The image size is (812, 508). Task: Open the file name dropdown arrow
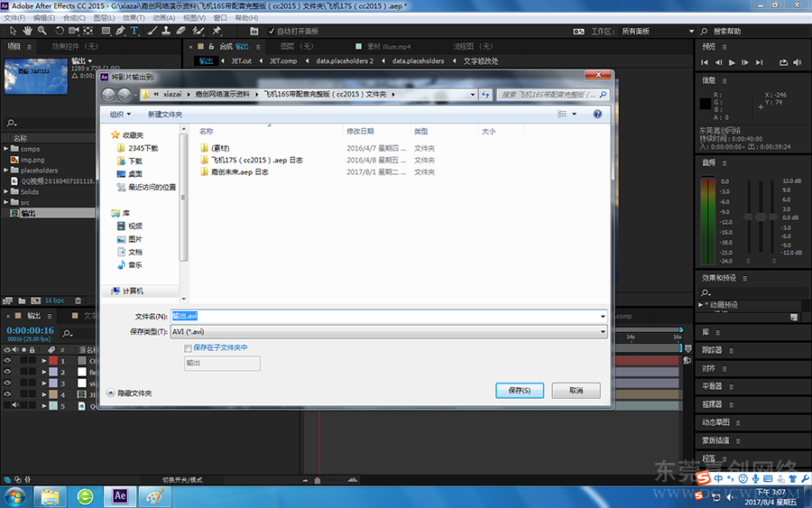click(603, 317)
